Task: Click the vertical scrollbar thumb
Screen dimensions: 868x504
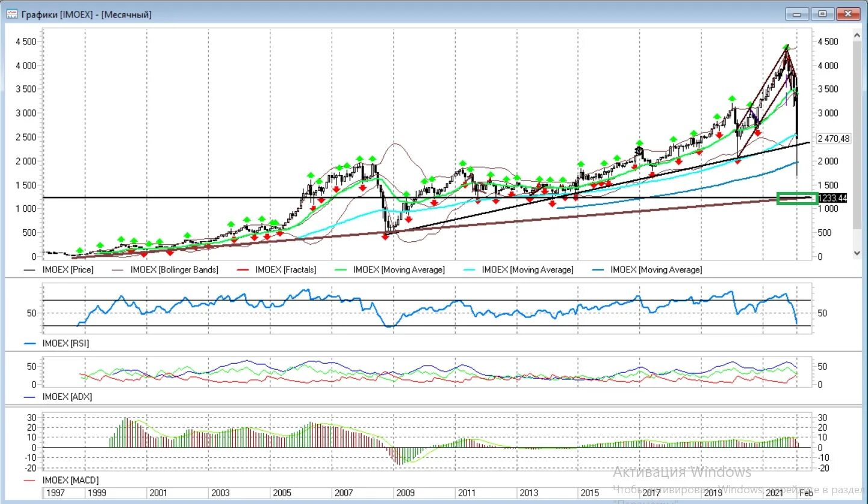Action: pyautogui.click(x=858, y=135)
